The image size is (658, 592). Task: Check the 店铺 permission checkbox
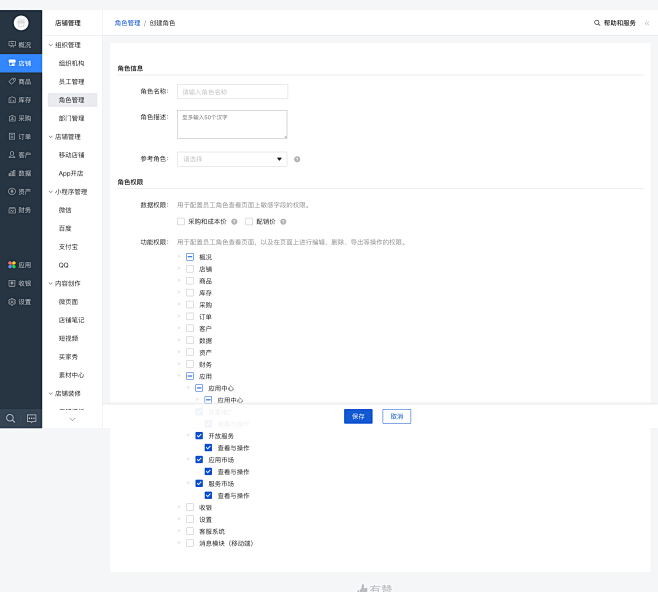pos(190,269)
